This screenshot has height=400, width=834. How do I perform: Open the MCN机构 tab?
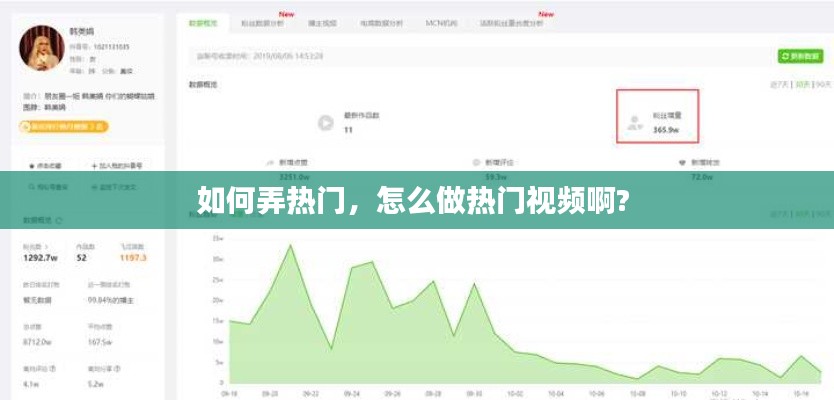(441, 21)
